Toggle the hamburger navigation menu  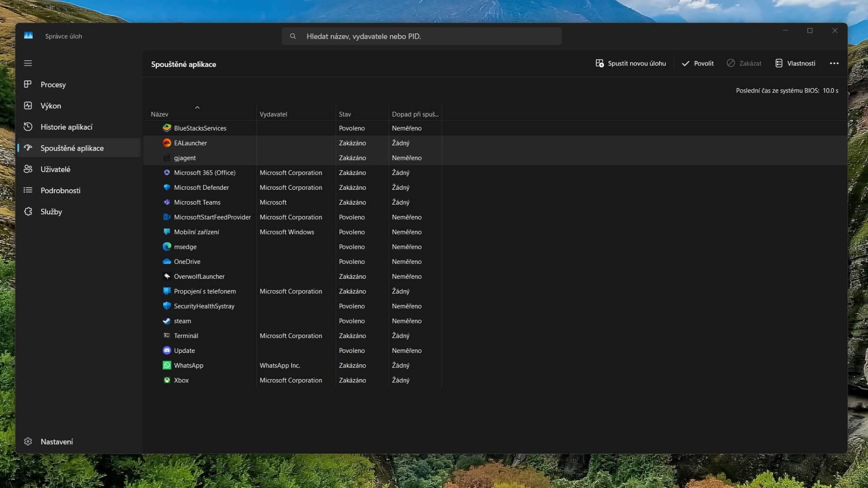28,63
